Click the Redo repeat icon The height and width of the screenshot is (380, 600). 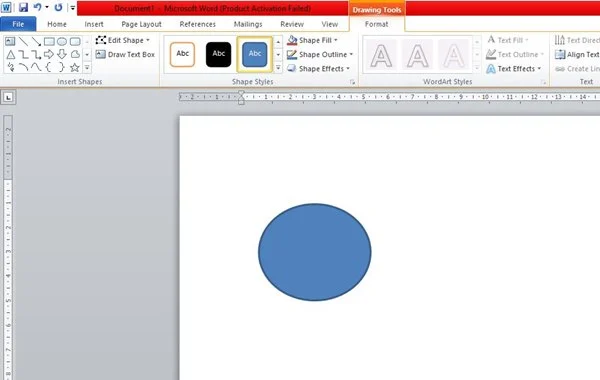(x=58, y=7)
